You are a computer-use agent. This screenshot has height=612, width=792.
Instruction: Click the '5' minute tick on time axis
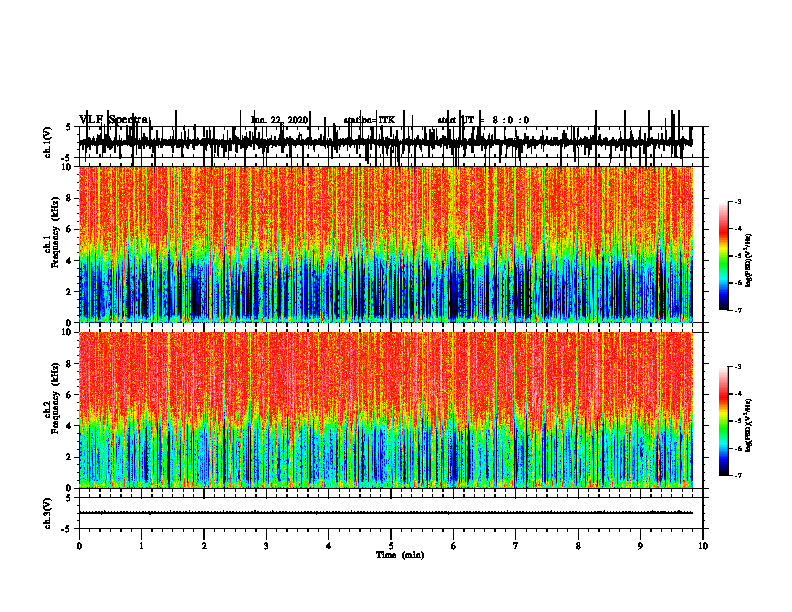[391, 546]
